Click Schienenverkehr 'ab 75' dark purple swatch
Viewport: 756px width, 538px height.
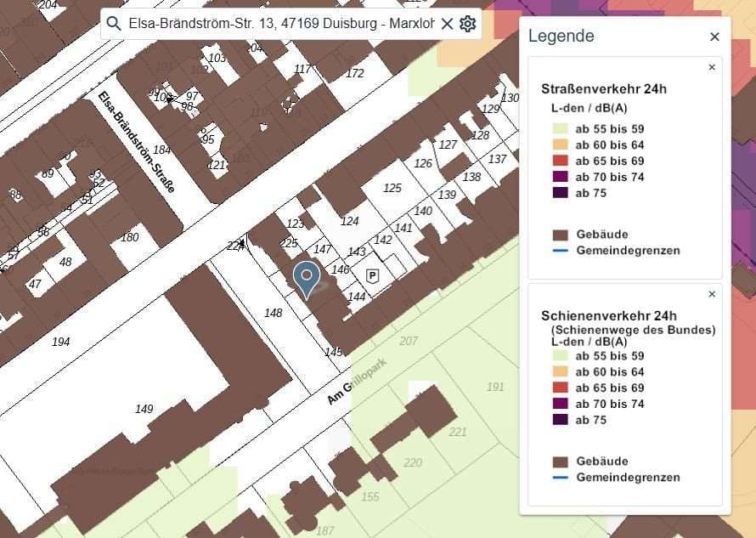[561, 420]
